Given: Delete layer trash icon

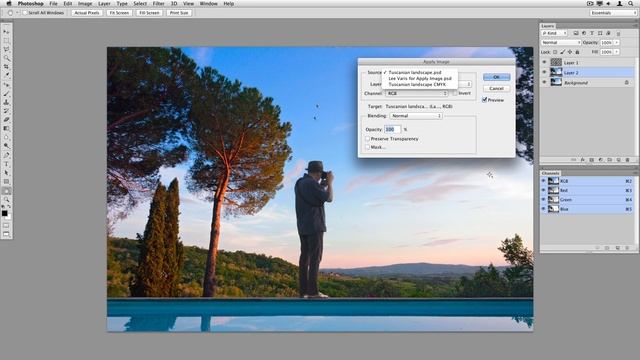Looking at the screenshot, I should [x=627, y=160].
